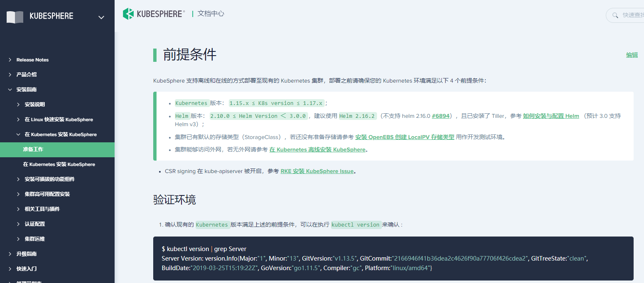Screen dimensions: 644x283
Task: Open 快速入门 section
Action: point(27,269)
